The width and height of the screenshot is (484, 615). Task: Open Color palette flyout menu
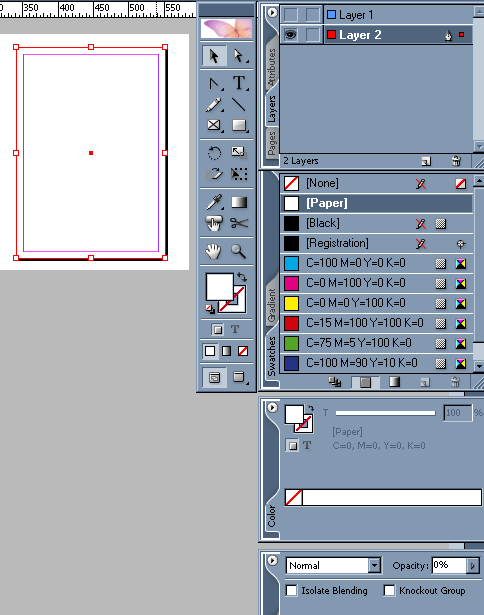pos(272,408)
